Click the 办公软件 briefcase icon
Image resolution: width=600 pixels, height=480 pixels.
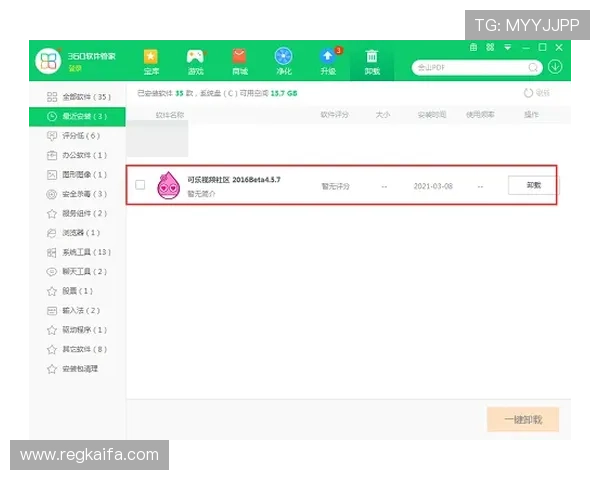tap(52, 155)
